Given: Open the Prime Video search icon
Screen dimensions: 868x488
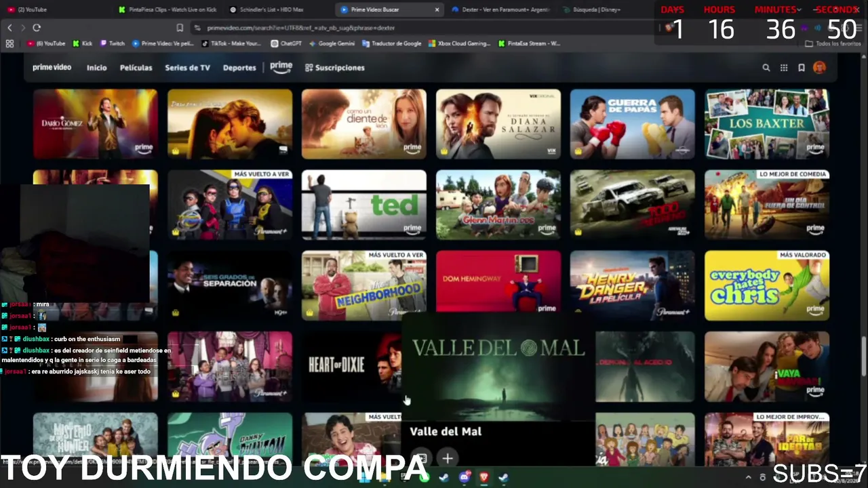Looking at the screenshot, I should click(x=766, y=68).
